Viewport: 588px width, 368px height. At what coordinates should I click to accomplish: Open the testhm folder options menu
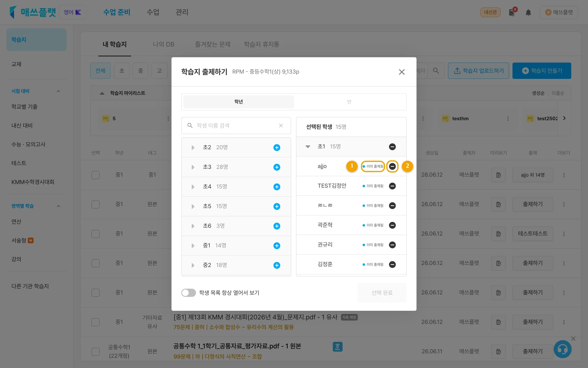click(508, 119)
